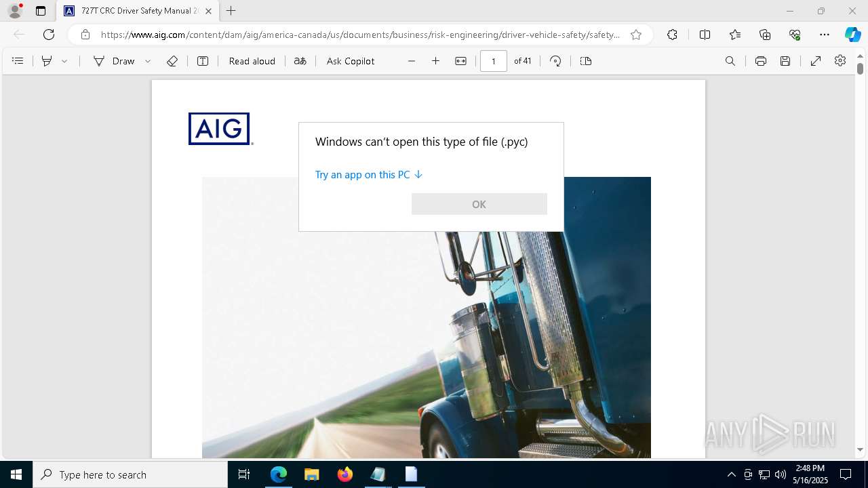Zoom out the PDF with minus
This screenshot has width=868, height=488.
412,61
